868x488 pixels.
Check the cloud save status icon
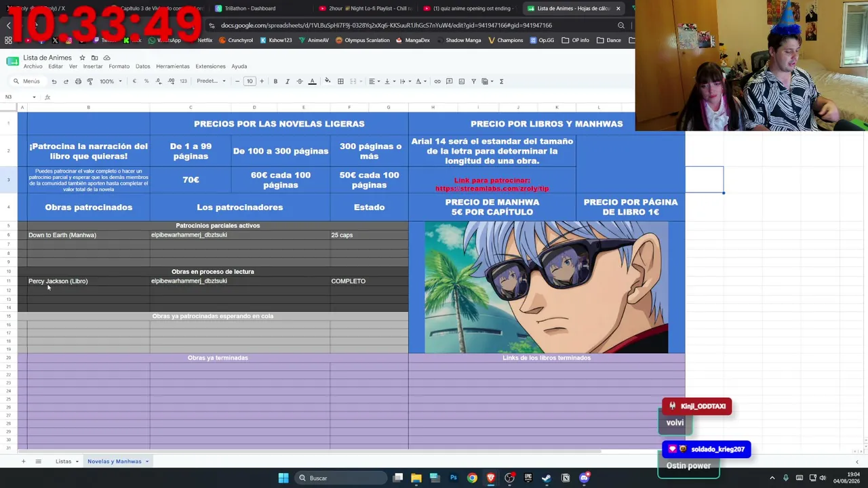[x=106, y=58]
